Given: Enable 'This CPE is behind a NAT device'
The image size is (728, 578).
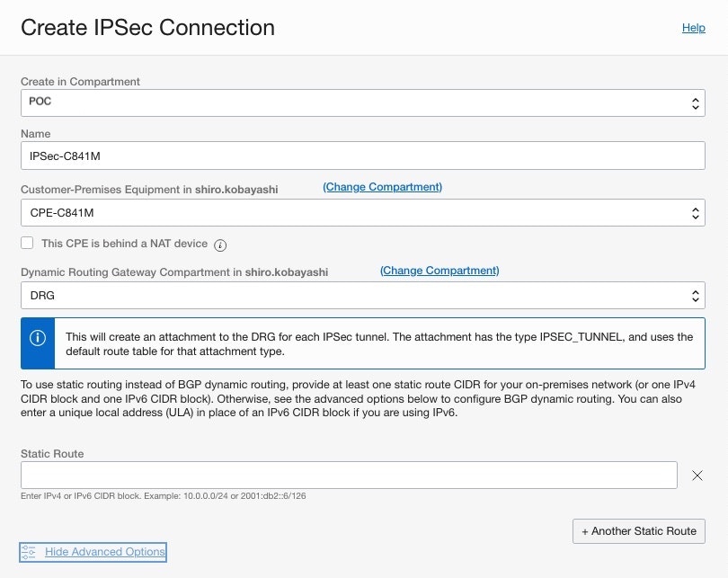Looking at the screenshot, I should coord(28,244).
